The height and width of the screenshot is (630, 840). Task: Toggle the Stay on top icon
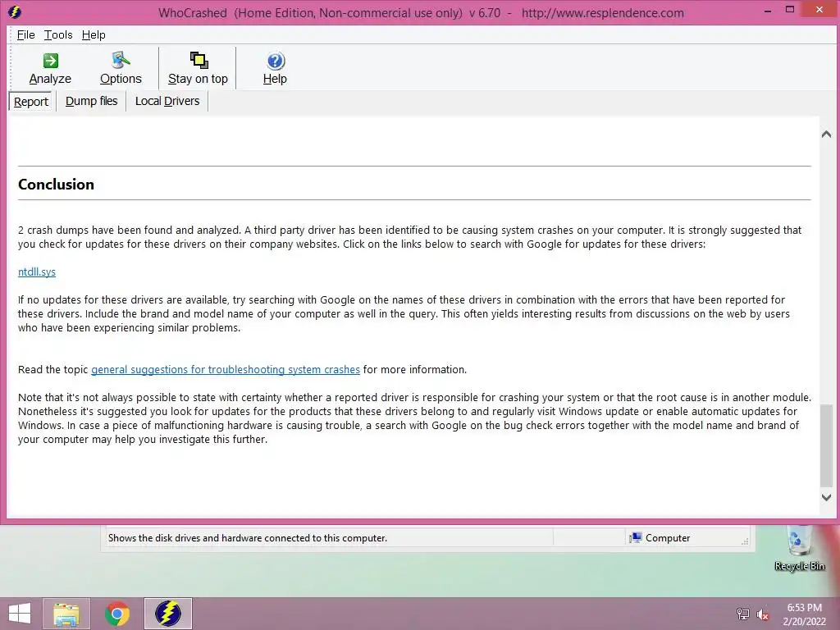(x=199, y=60)
